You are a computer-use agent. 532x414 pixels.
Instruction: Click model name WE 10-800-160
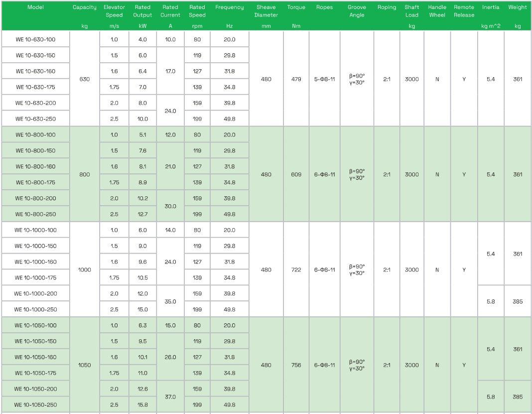pyautogui.click(x=35, y=166)
